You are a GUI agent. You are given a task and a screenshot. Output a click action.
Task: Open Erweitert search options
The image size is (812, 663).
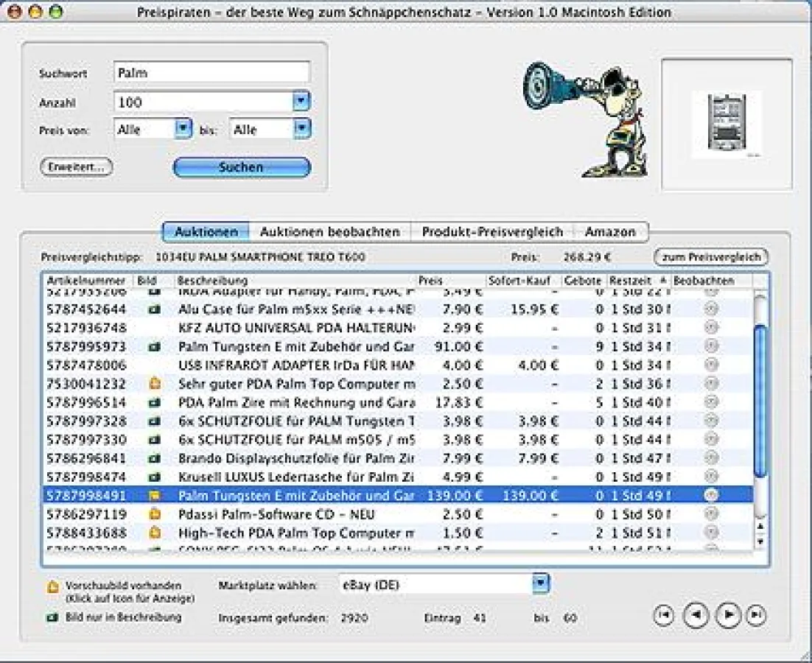75,167
